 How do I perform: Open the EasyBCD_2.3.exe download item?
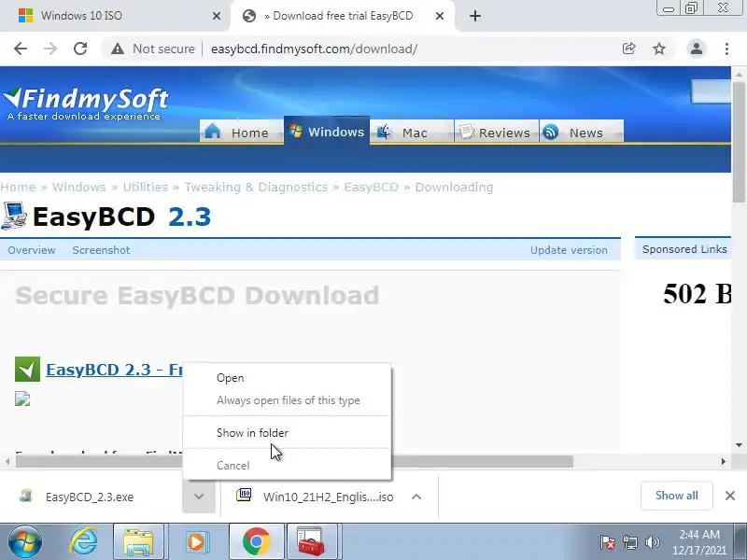tap(91, 497)
